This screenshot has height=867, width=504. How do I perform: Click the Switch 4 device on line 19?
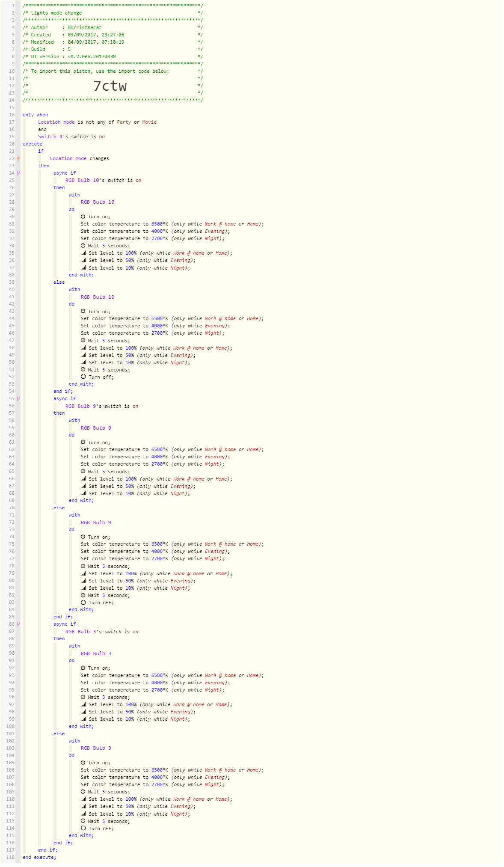(50, 137)
